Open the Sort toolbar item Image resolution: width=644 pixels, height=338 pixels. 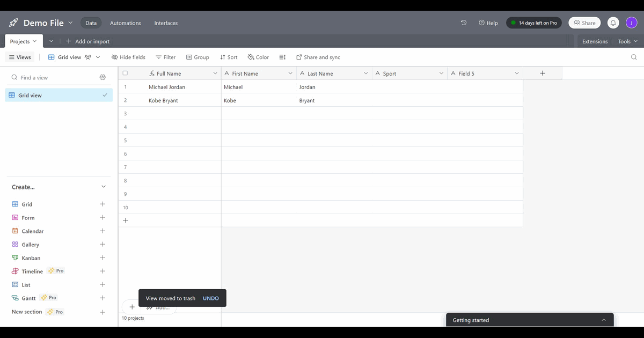click(x=229, y=57)
